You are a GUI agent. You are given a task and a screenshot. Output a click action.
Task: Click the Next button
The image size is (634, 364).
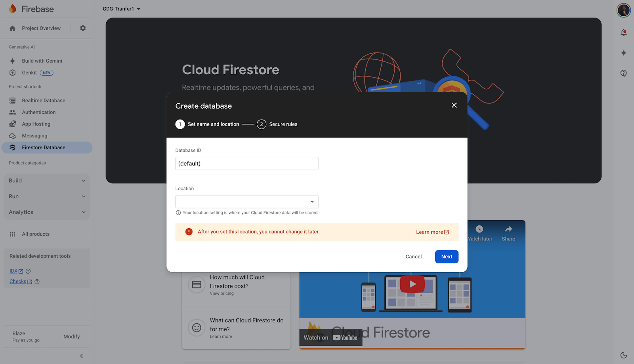tap(446, 257)
